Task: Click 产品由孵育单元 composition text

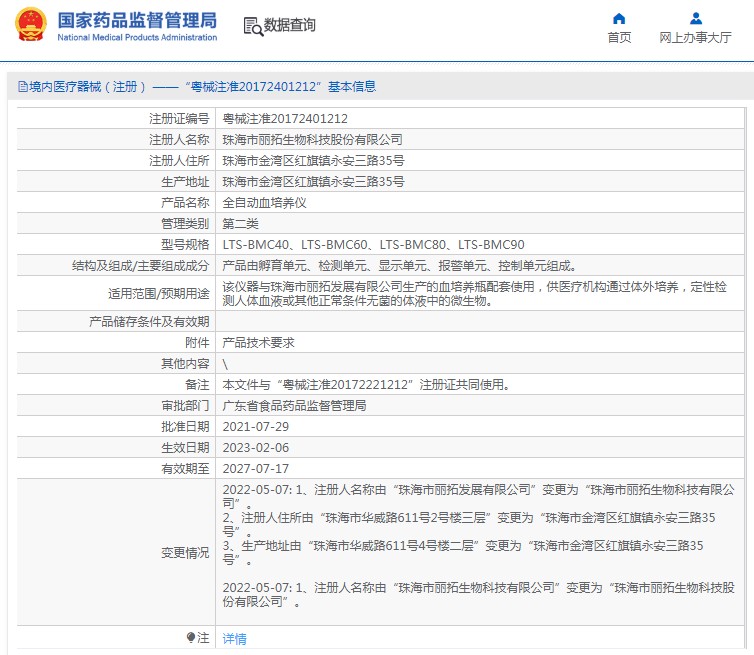Action: point(399,266)
